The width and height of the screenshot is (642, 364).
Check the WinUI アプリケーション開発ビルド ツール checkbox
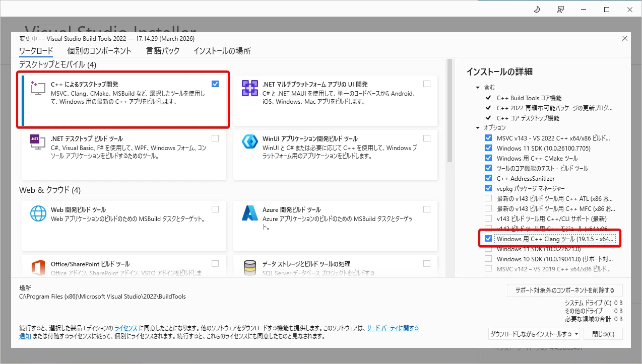[427, 138]
